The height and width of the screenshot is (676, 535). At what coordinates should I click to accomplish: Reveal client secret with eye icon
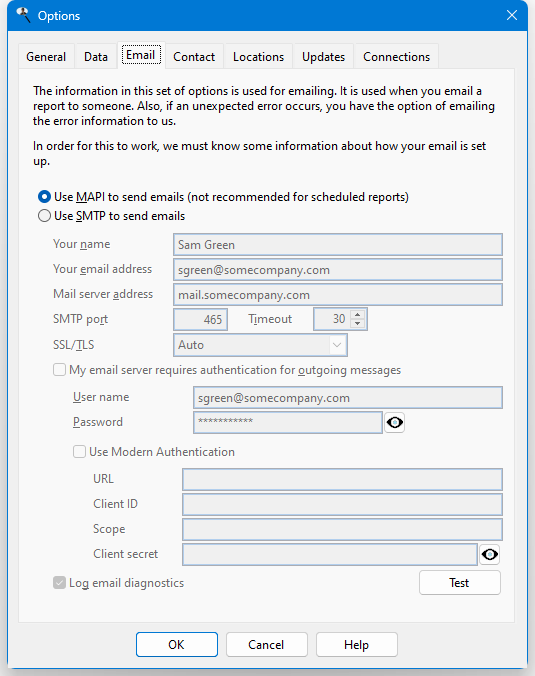(x=490, y=554)
